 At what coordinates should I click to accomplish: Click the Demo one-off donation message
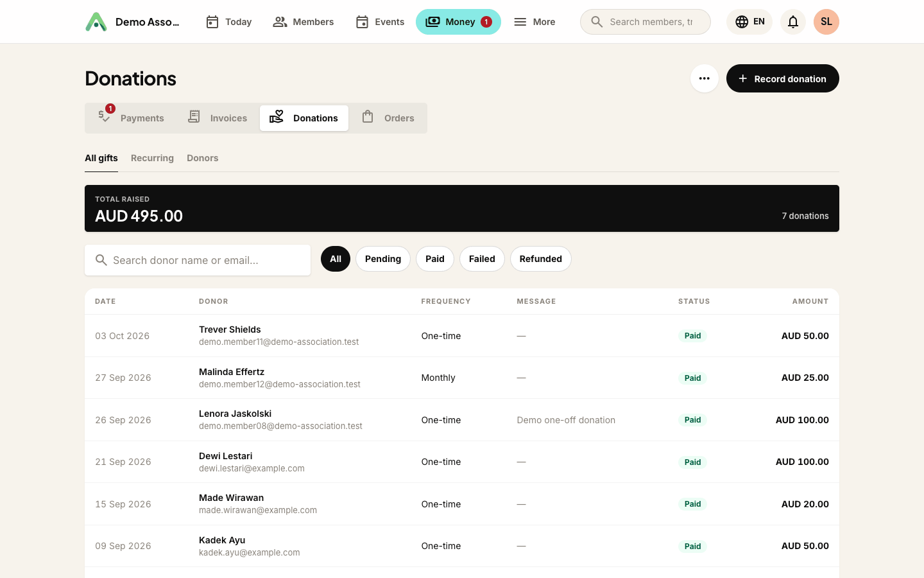pyautogui.click(x=566, y=420)
